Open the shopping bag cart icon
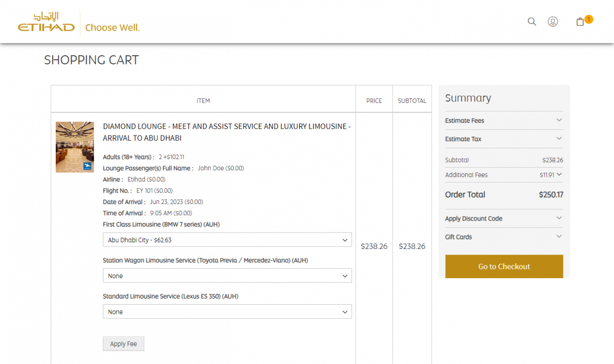The image size is (614, 364). click(x=580, y=22)
